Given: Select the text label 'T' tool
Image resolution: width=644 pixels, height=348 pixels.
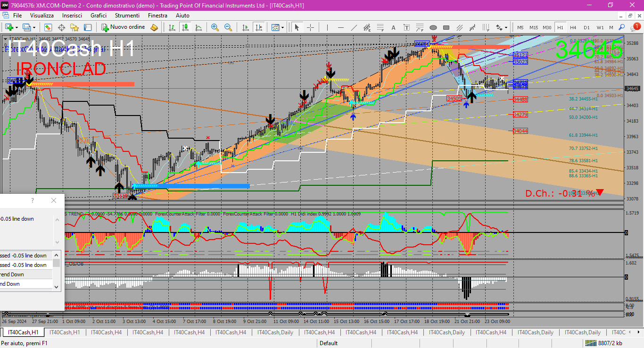Looking at the screenshot, I should click(x=407, y=27).
